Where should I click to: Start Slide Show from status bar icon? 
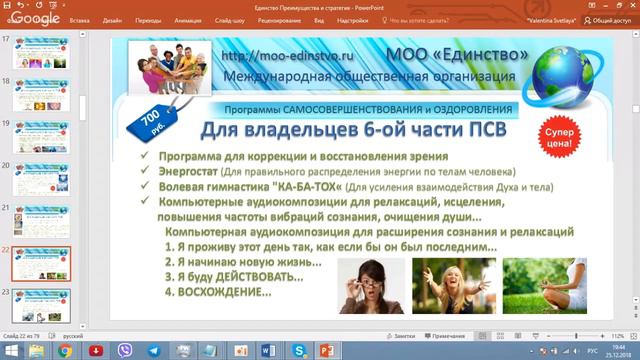point(536,336)
